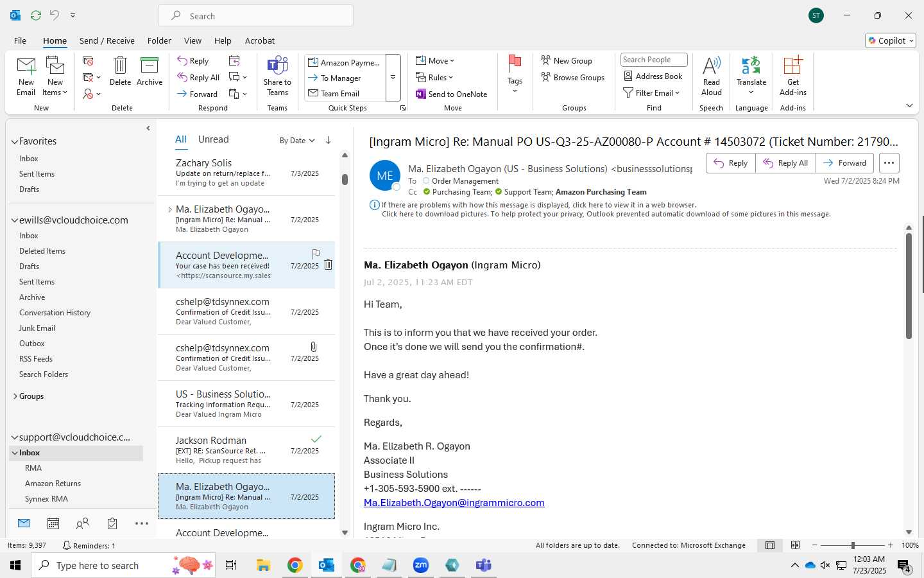Screen dimensions: 924x578
Task: Click Forward in the reading pane
Action: (x=844, y=163)
